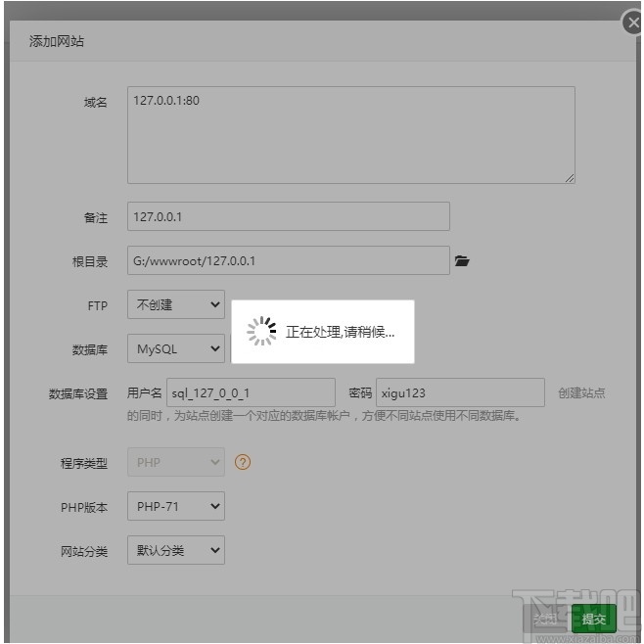644x644 pixels.
Task: Click the PHP版本 label
Action: pos(84,507)
